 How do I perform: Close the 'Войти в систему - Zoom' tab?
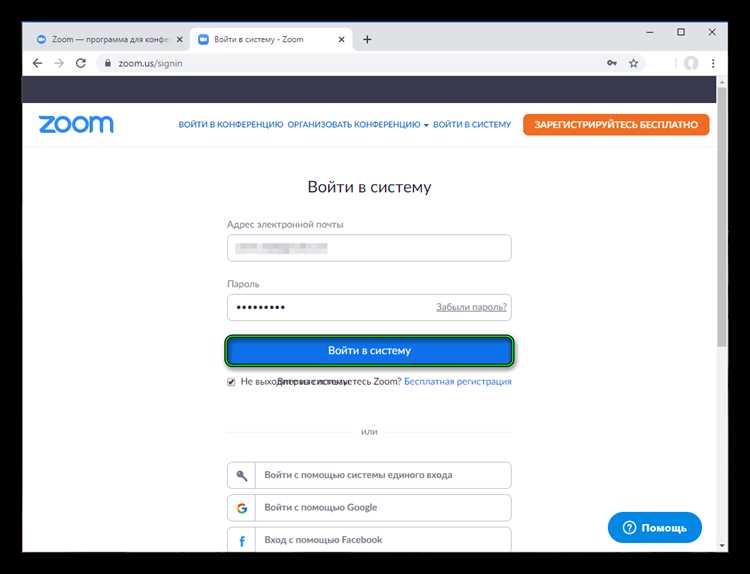coord(341,40)
